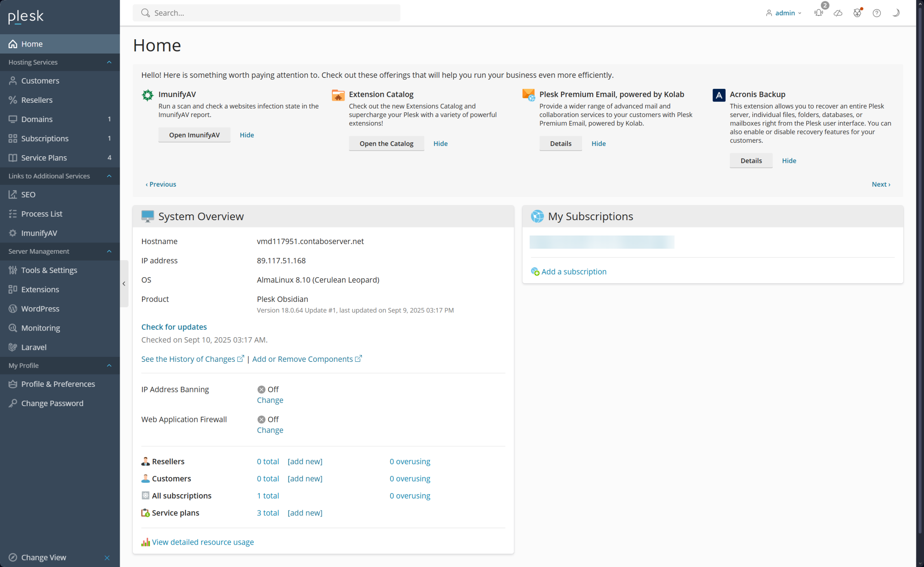Open Extensions in sidebar

pos(60,289)
